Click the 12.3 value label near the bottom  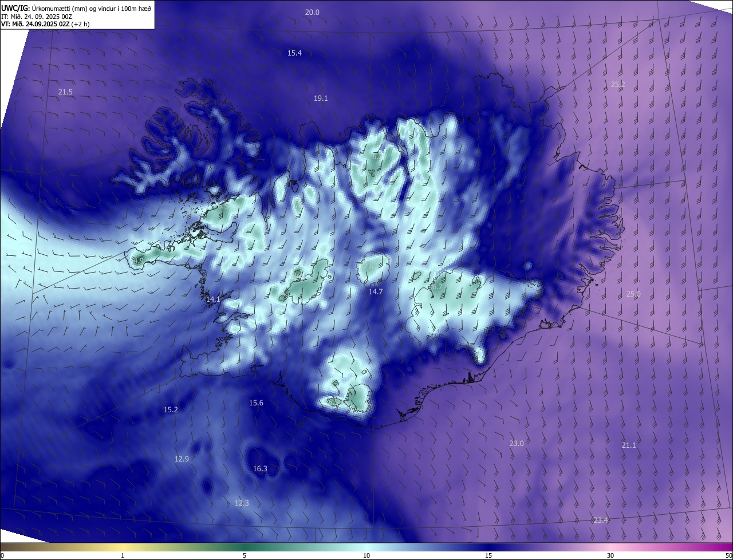click(x=242, y=503)
